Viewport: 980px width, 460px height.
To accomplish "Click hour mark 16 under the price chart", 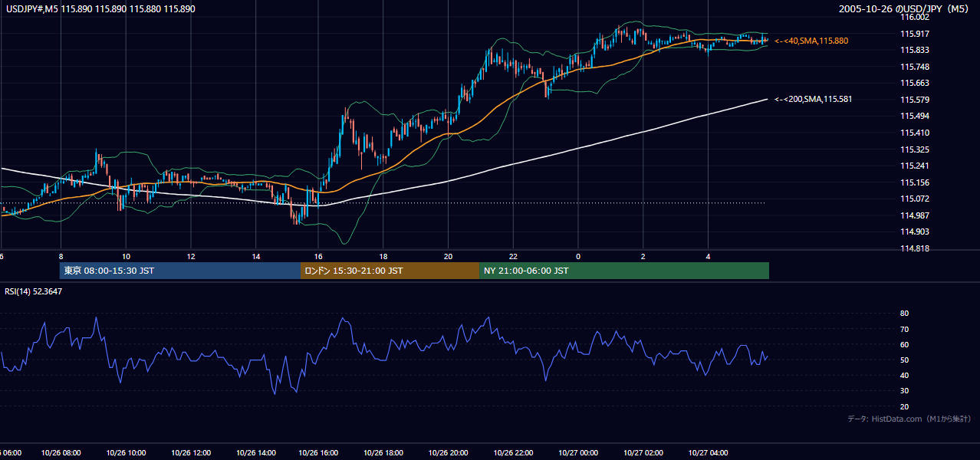I will click(x=319, y=257).
